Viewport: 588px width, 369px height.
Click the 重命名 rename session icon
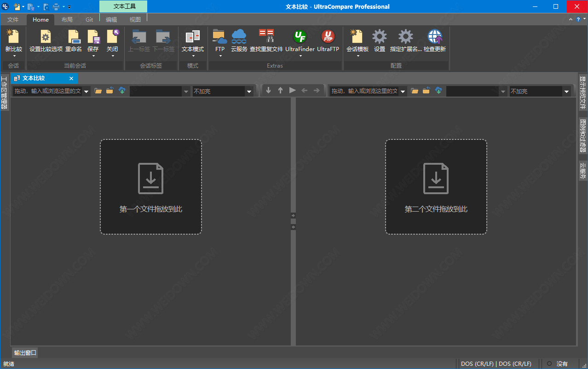click(x=74, y=36)
